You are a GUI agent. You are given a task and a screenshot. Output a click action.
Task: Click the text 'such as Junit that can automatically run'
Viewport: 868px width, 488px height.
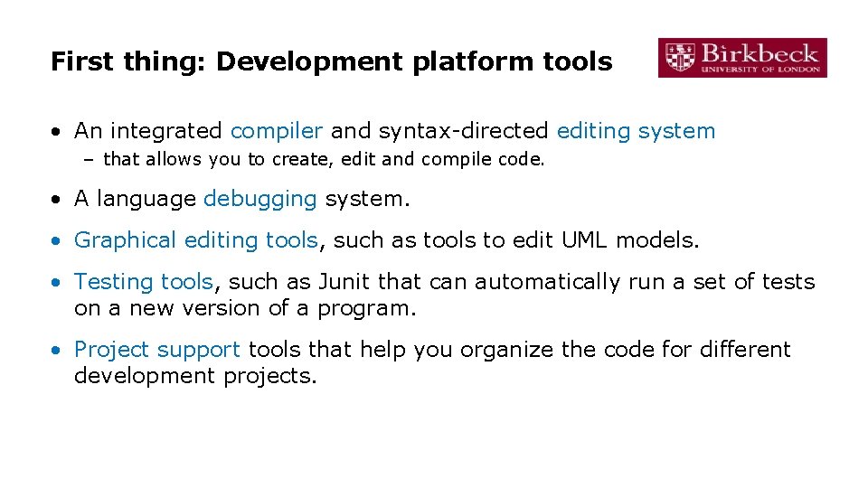coord(447,282)
